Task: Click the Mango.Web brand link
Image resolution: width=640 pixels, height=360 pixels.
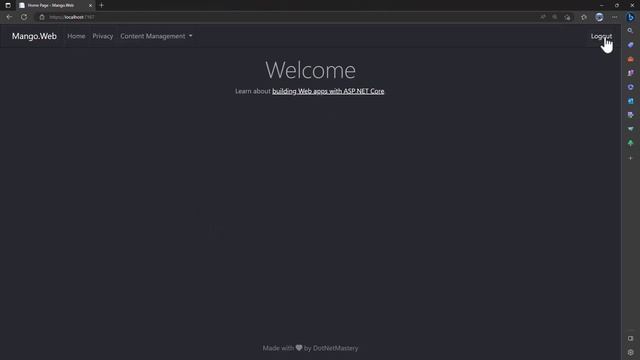Action: 34,36
